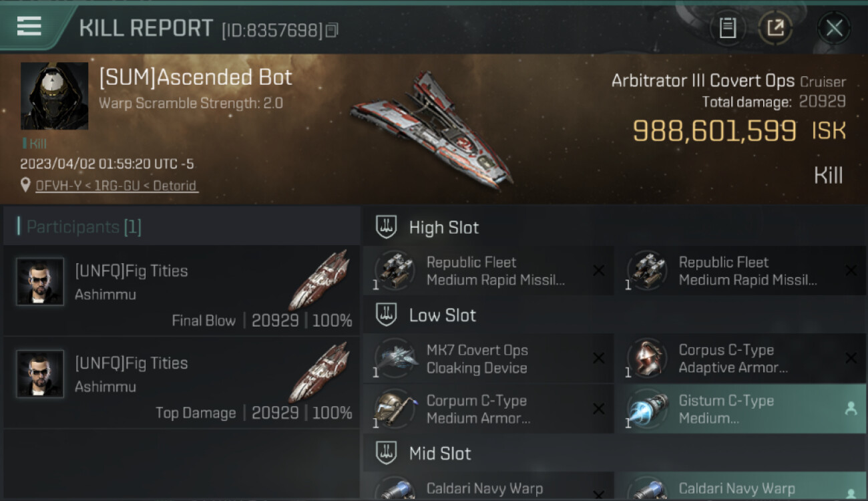Select the highlighted Gistum C-Type Medium module

pos(740,409)
